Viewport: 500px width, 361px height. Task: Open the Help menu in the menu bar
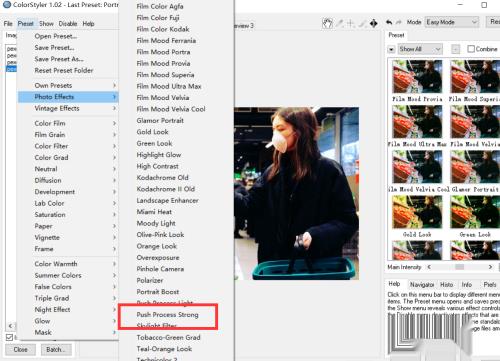click(x=88, y=24)
